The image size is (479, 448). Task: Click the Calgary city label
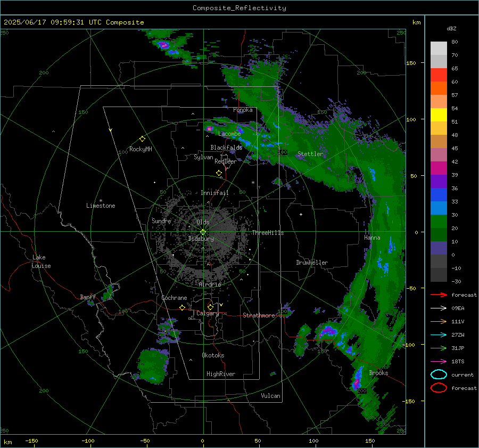pos(208,313)
